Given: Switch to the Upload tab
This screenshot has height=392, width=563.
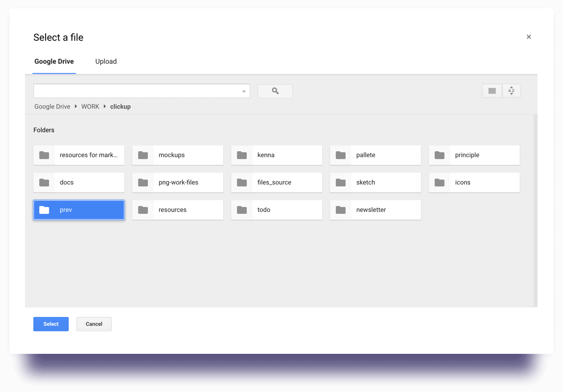Looking at the screenshot, I should pos(106,61).
